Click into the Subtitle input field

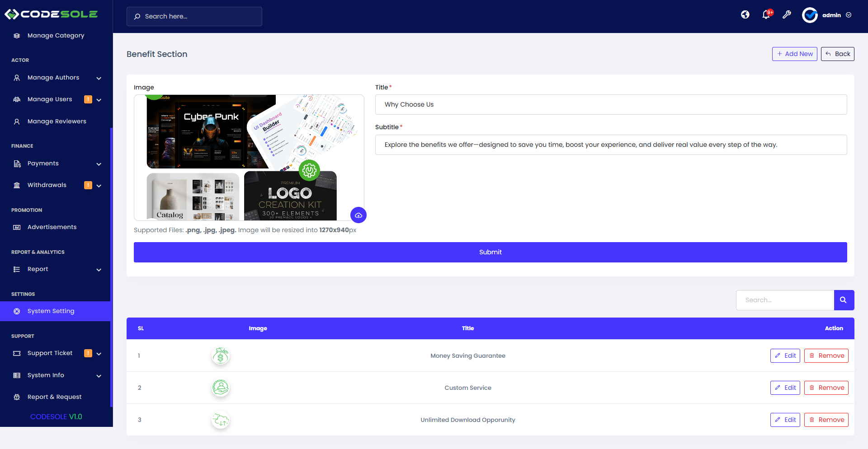(x=611, y=145)
